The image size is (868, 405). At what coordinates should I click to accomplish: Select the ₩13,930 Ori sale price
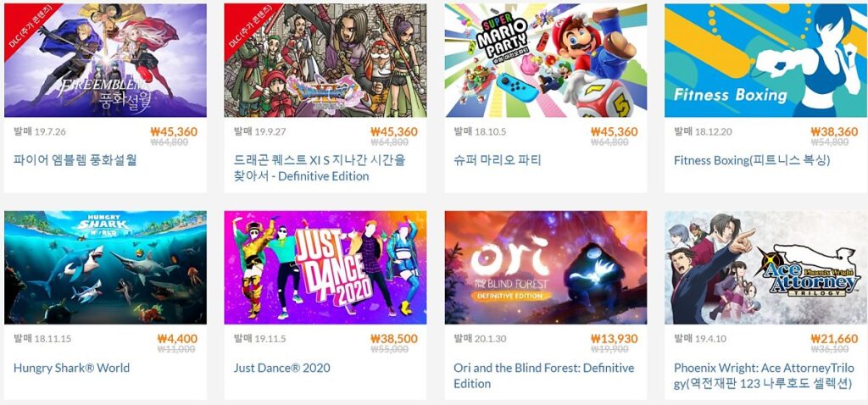coord(614,339)
